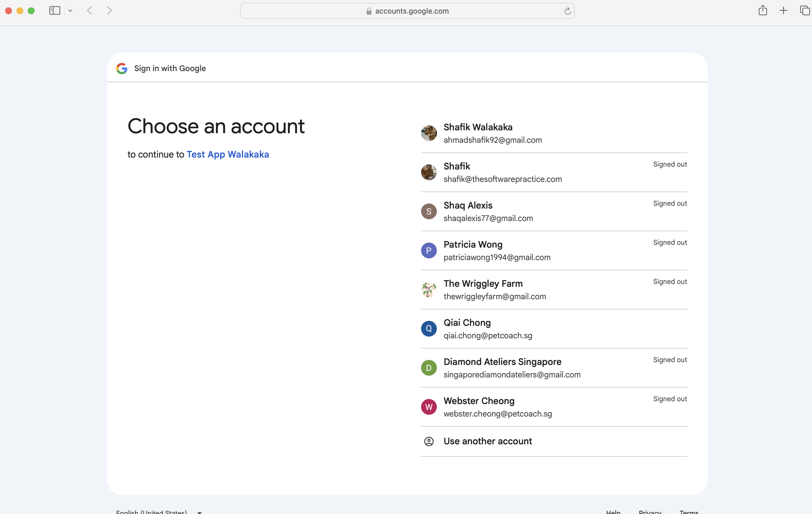Click Signed out label for Patricia Wong
Viewport: 812px width, 514px height.
pyautogui.click(x=670, y=243)
